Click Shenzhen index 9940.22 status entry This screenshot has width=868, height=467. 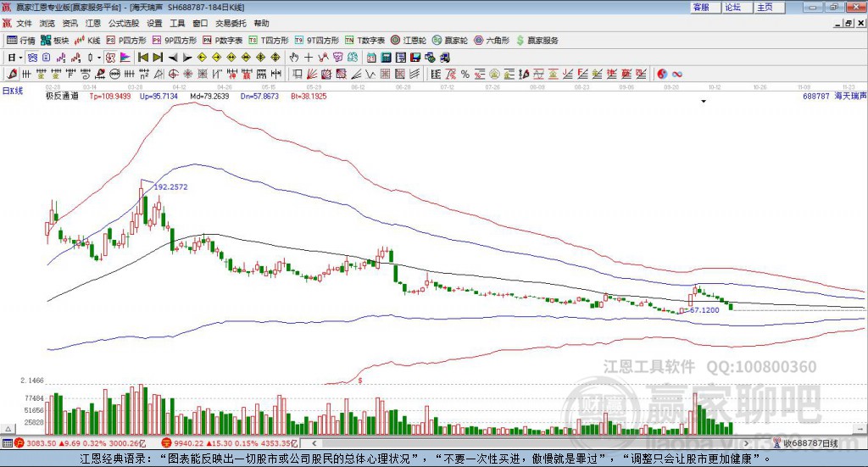pos(231,443)
